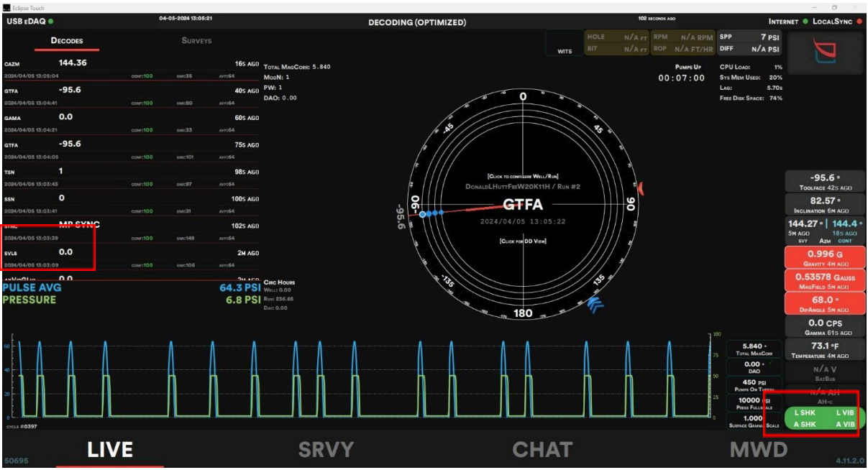This screenshot has width=868, height=470.
Task: Click the red LocalSync status dot
Action: 859,22
